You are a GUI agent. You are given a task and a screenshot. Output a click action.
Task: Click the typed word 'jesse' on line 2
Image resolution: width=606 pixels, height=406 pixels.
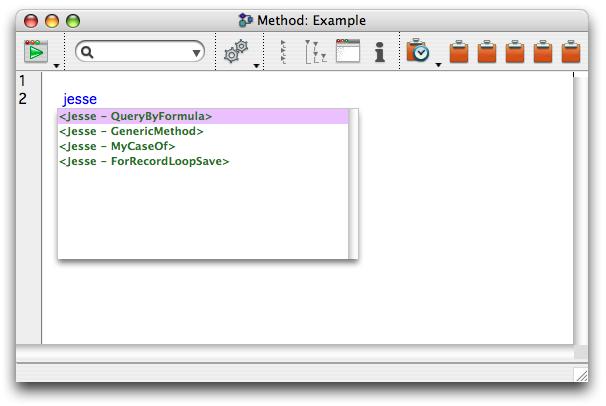tap(80, 99)
